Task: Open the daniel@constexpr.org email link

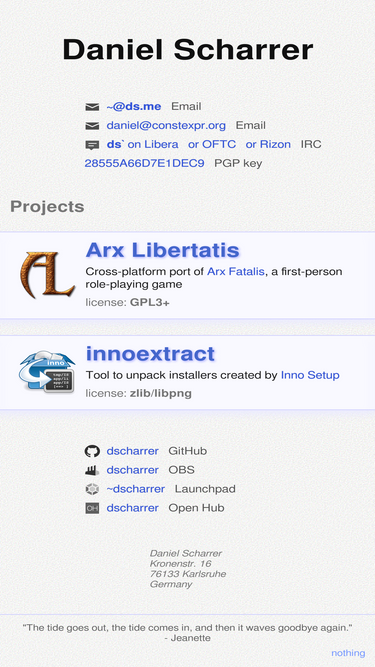Action: (166, 125)
